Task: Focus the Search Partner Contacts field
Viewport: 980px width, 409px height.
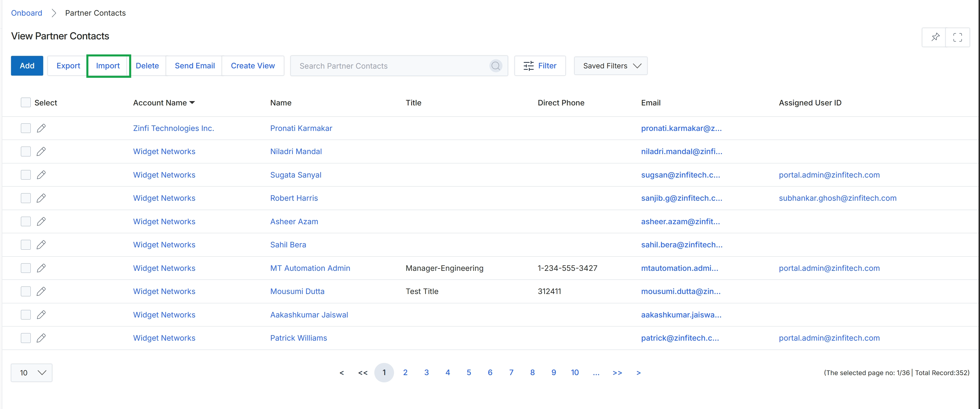Action: 399,66
